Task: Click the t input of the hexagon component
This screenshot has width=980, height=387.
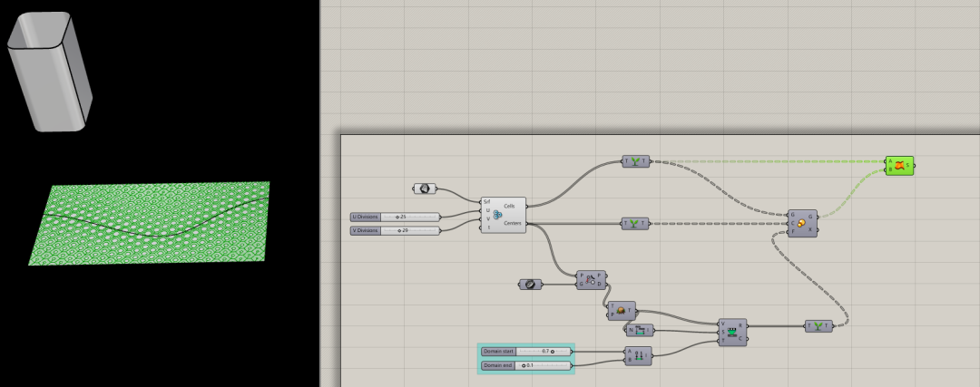Action: coord(488,227)
